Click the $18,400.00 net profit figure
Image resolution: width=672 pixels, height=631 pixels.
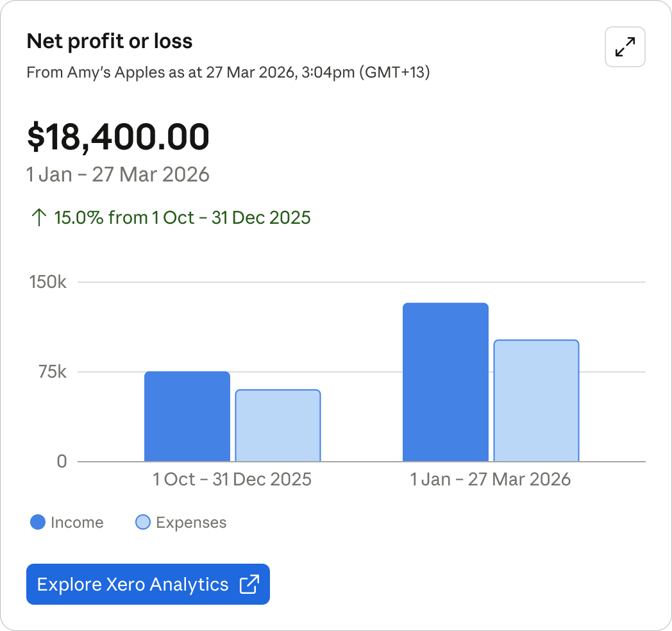[118, 137]
